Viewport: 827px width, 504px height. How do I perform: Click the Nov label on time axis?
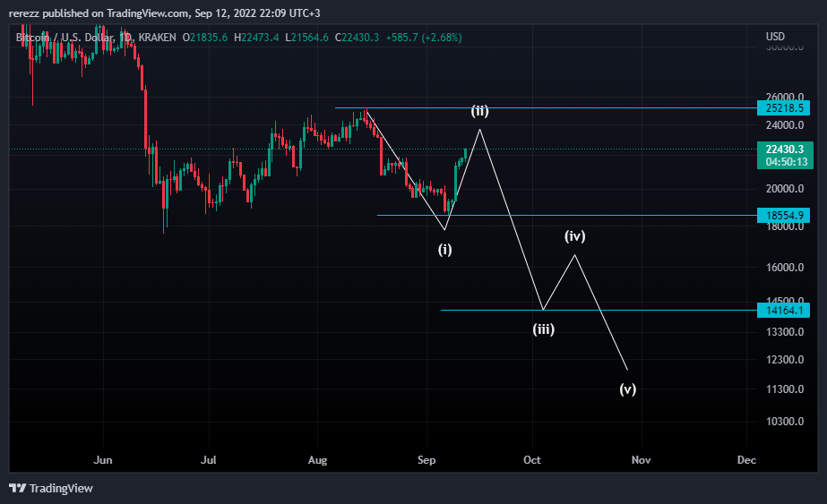[642, 460]
